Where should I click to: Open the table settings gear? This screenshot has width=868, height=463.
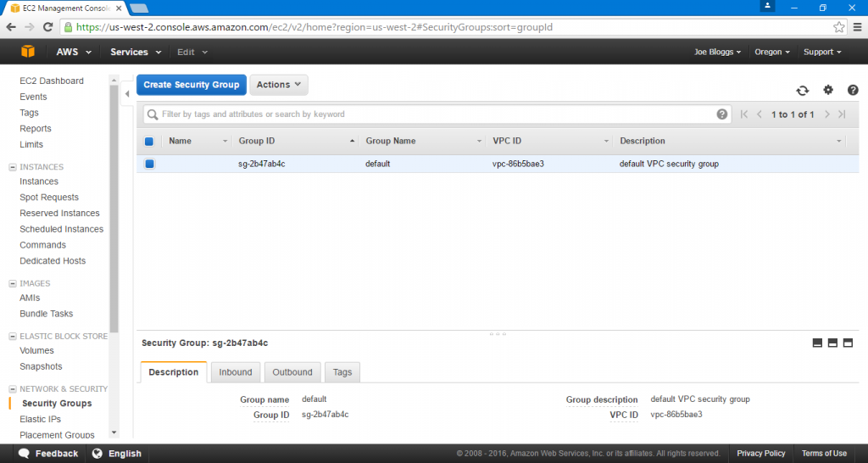(x=827, y=90)
